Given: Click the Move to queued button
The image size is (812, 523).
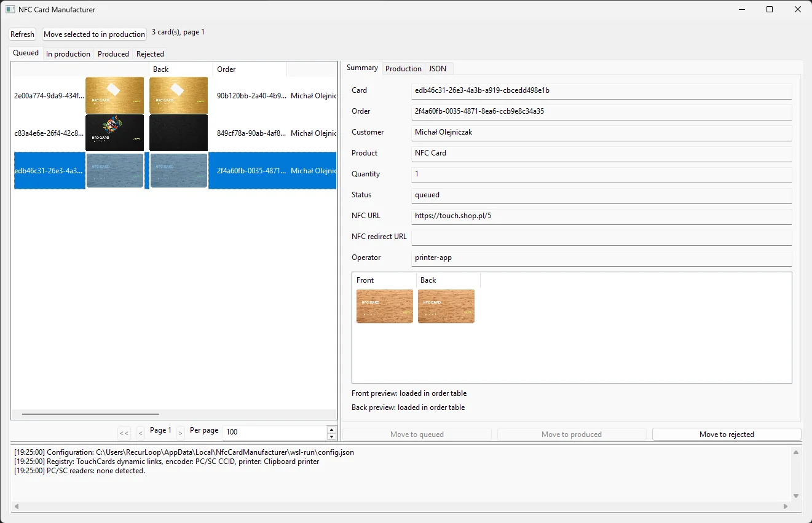Looking at the screenshot, I should [417, 435].
